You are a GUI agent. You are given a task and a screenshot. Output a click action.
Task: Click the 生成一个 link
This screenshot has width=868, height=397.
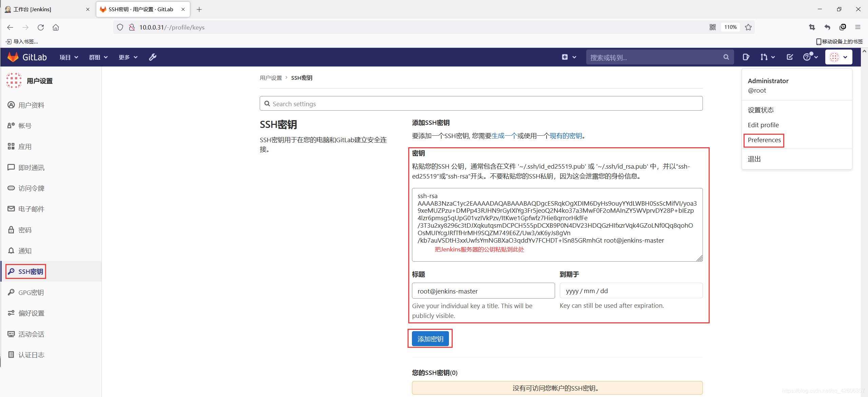504,136
